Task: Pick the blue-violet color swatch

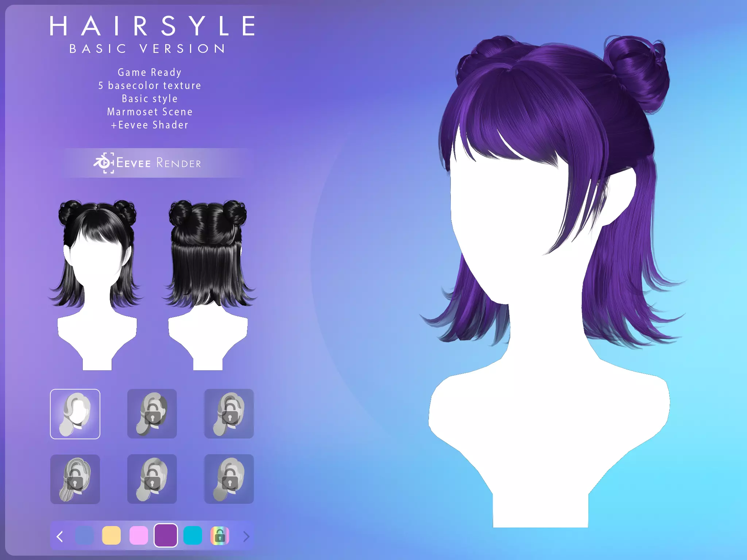Action: coord(84,536)
